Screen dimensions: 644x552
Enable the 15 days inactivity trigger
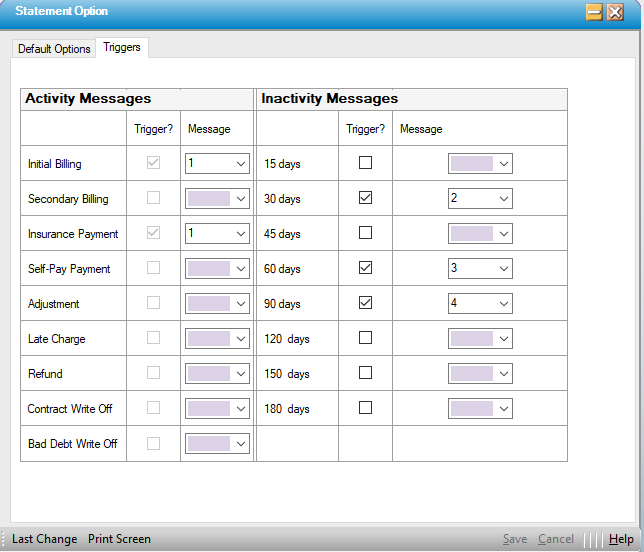point(365,163)
